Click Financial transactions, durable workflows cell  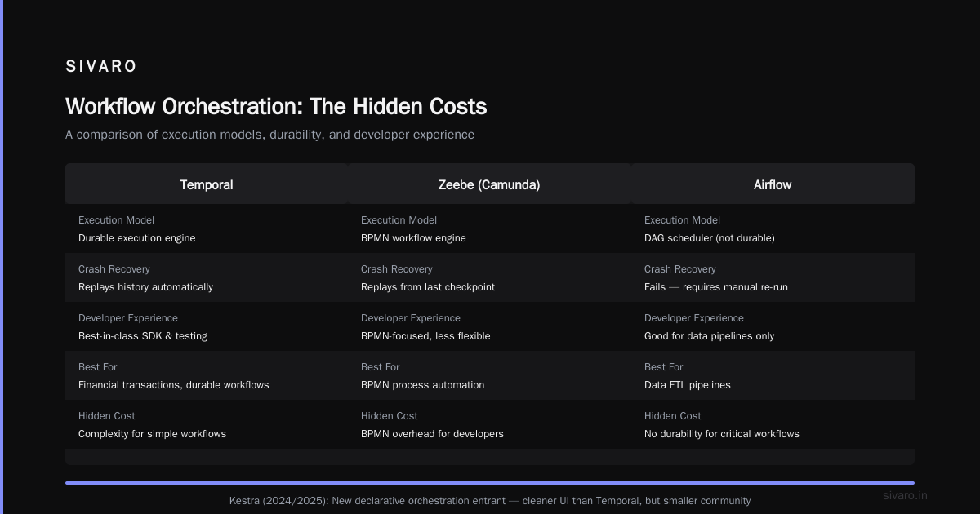tap(207, 375)
